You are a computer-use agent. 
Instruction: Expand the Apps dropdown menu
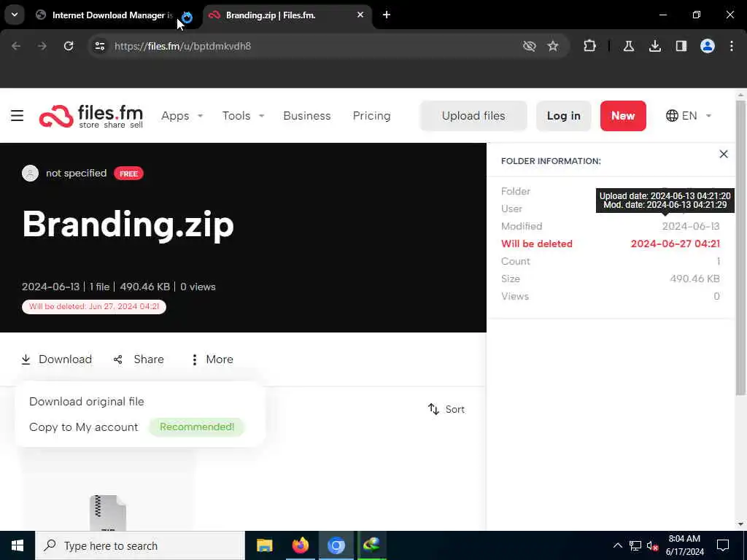pyautogui.click(x=182, y=116)
